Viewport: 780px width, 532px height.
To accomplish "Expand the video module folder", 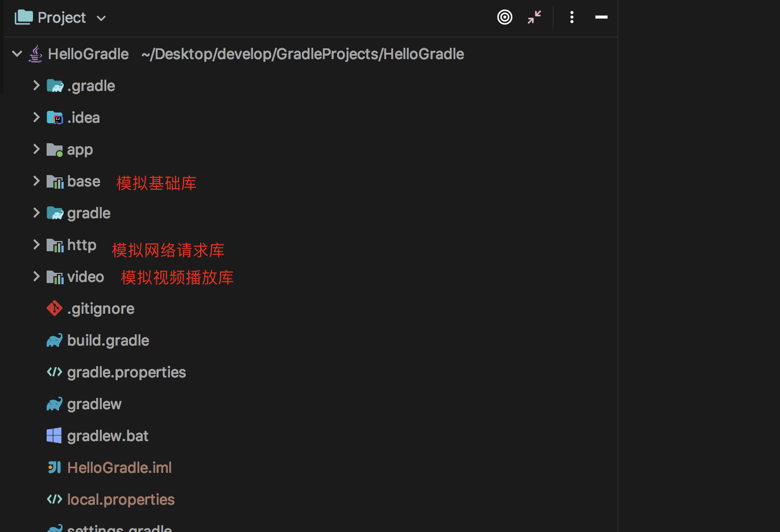I will (36, 276).
